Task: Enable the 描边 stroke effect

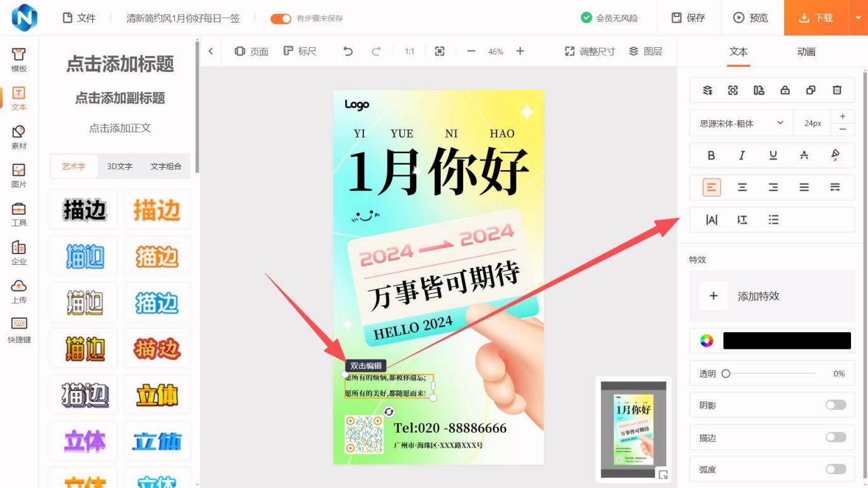Action: (x=836, y=437)
